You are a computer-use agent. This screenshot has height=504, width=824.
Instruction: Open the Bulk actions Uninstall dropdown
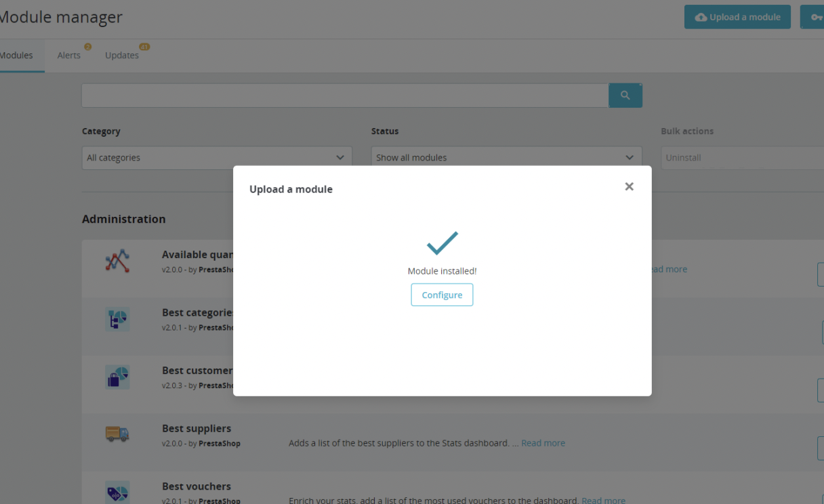pyautogui.click(x=742, y=157)
